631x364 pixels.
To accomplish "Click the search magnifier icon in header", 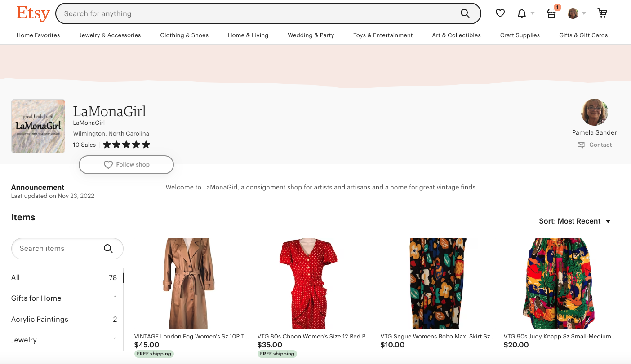I will pyautogui.click(x=465, y=13).
